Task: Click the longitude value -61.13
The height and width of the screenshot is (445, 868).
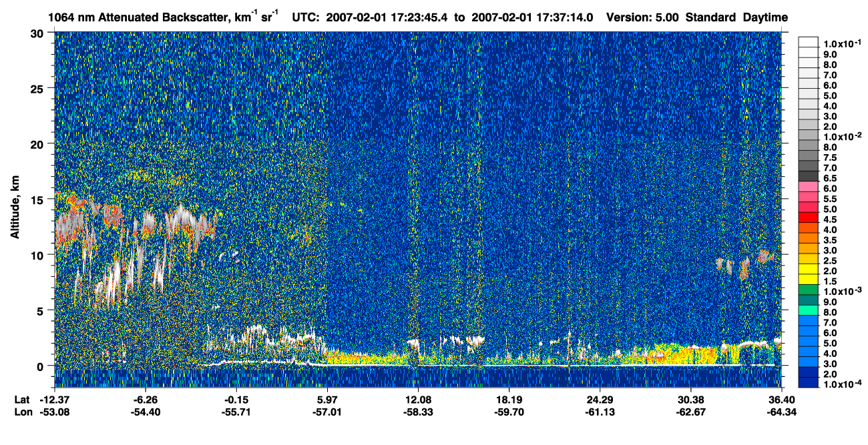Action: [x=600, y=412]
